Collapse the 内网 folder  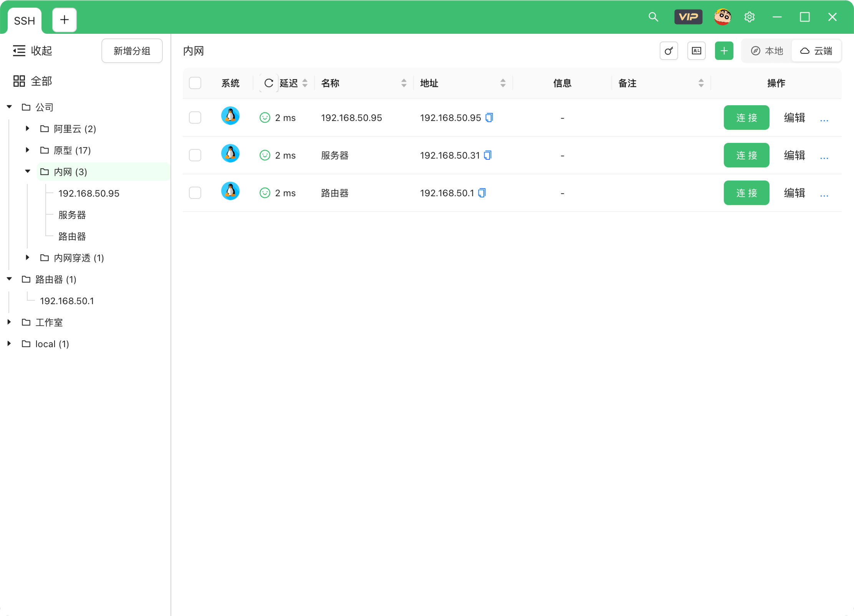(27, 172)
